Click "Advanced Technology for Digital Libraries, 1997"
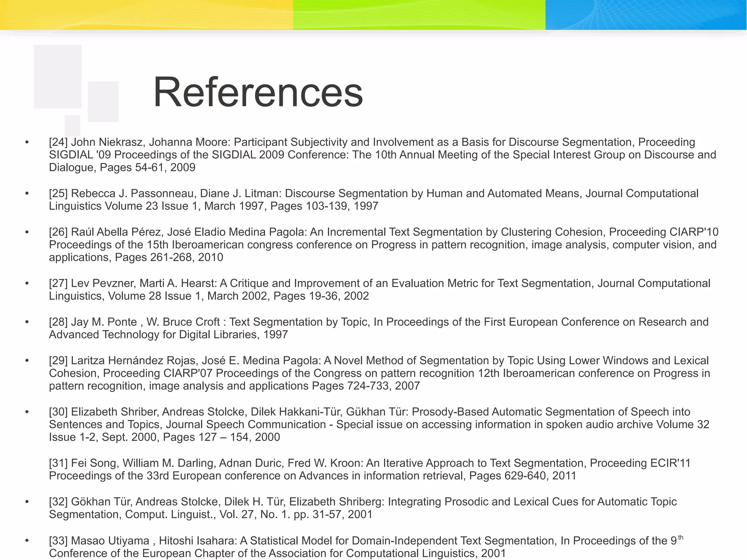The width and height of the screenshot is (747, 560). pos(169,335)
